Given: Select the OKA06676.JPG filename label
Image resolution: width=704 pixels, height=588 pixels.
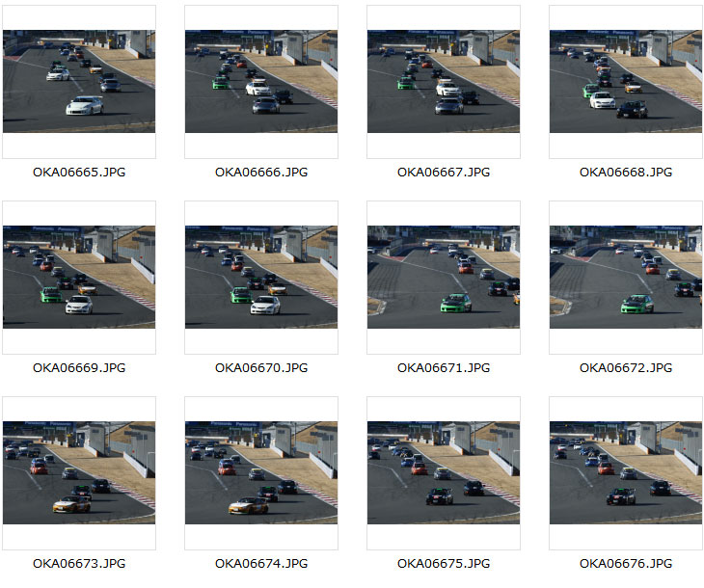Looking at the screenshot, I should click(626, 564).
